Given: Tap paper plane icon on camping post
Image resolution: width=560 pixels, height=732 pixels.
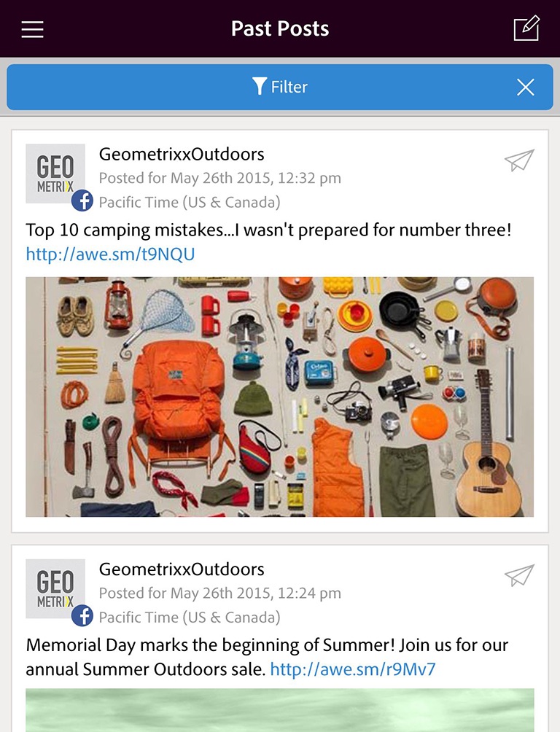Looking at the screenshot, I should [x=519, y=160].
